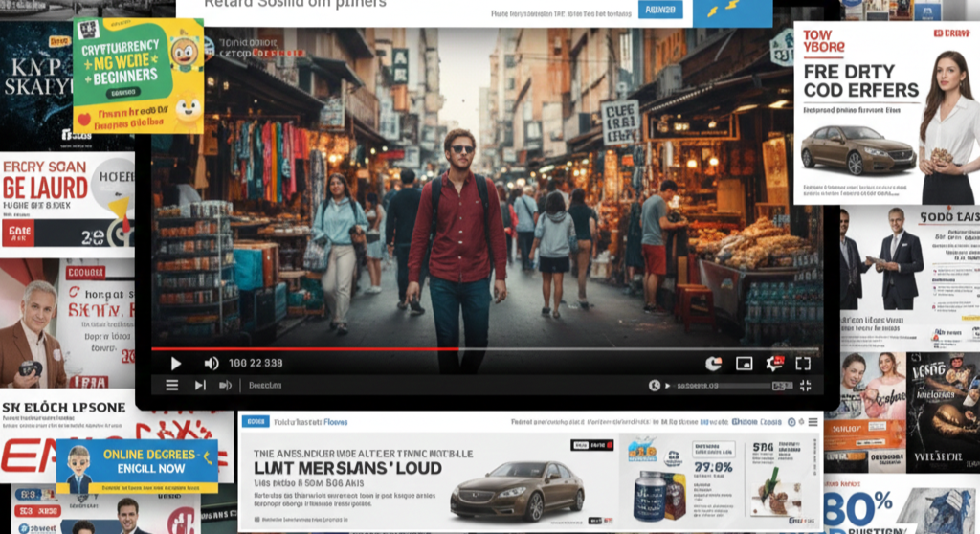Skip to next video with the skip icon
The image size is (980, 534).
coord(200,385)
